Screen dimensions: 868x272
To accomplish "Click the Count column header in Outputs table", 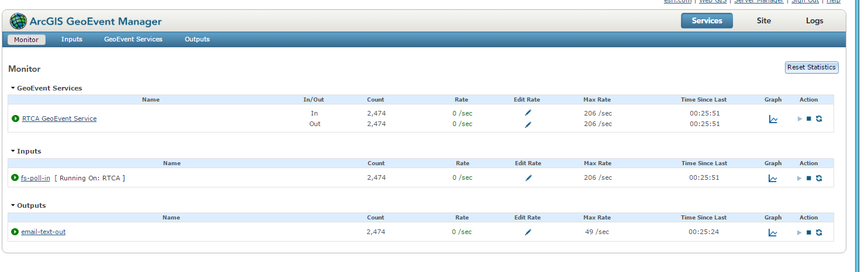I will pos(375,218).
